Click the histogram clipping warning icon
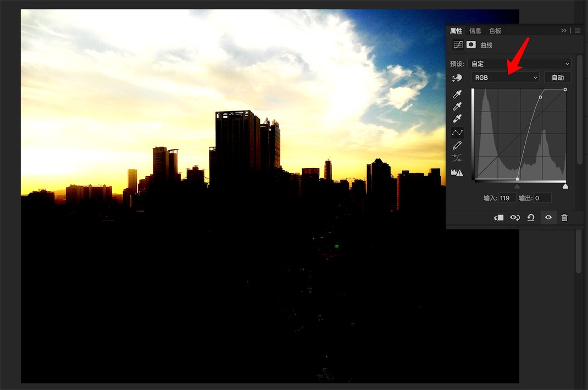Image resolution: width=588 pixels, height=390 pixels. point(457,172)
